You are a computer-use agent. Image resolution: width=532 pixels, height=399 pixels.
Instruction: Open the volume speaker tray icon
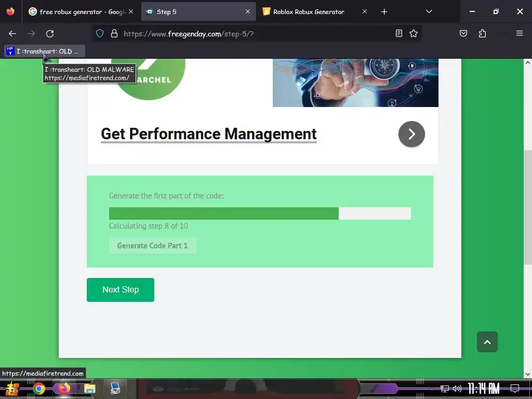[457, 389]
